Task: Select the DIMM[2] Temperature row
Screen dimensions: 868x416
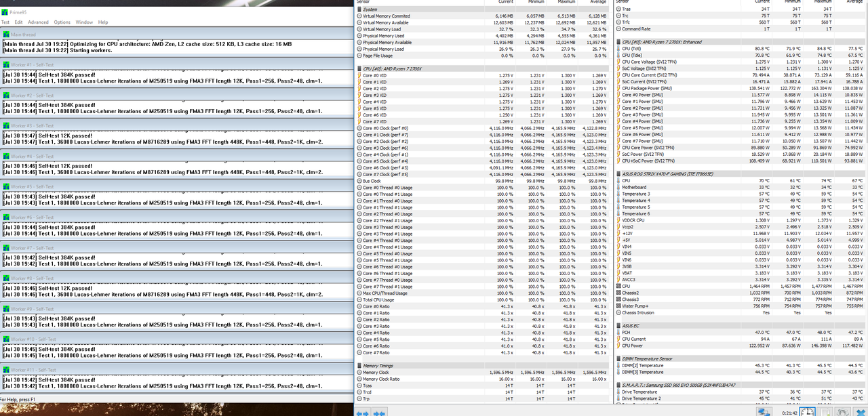Action: (x=741, y=365)
